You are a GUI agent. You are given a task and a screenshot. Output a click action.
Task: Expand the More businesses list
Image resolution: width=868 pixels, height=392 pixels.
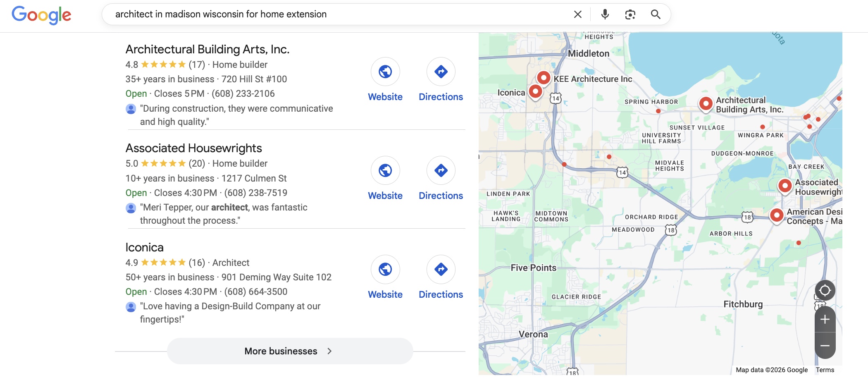pos(290,351)
